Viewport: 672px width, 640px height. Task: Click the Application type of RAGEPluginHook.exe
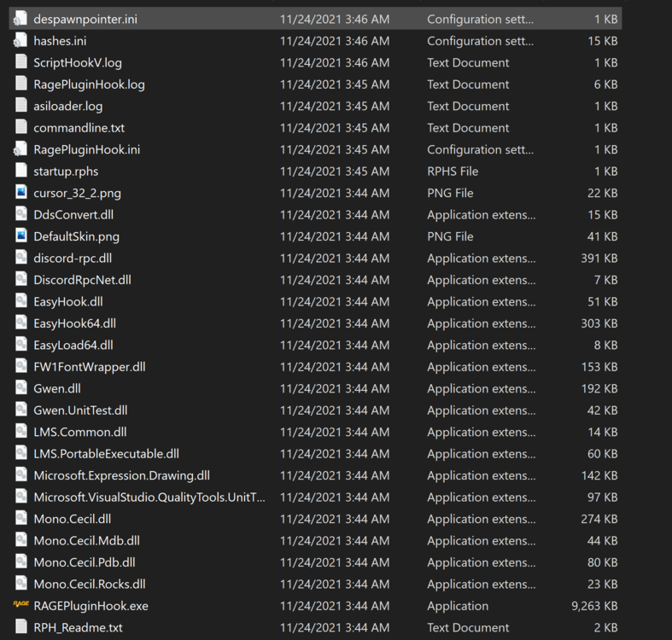point(458,606)
